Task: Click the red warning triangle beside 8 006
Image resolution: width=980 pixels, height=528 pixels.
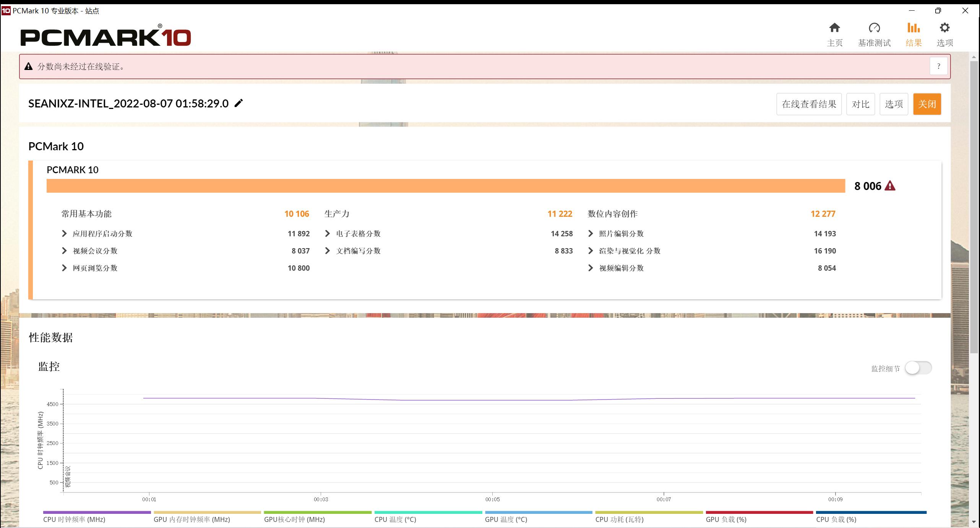Action: tap(890, 186)
